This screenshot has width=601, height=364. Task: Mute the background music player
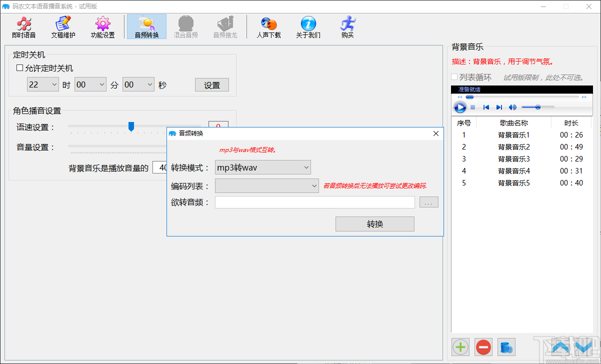[x=511, y=107]
